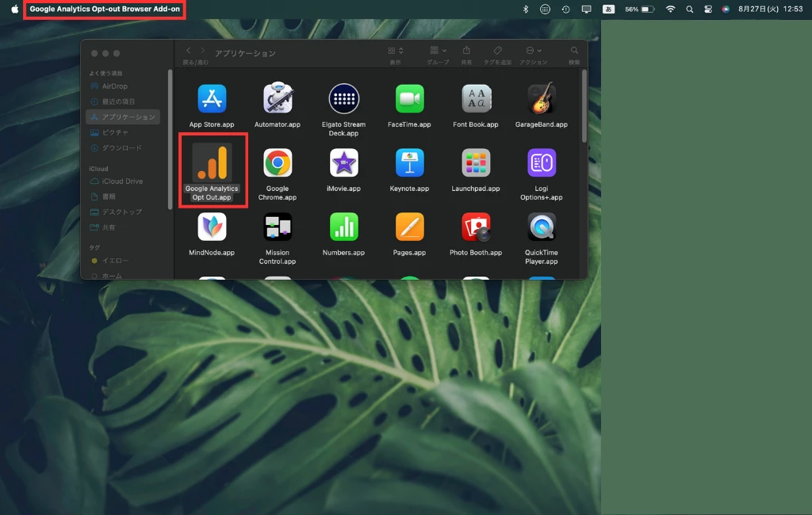Launch GarageBand.app
The height and width of the screenshot is (515, 812).
pyautogui.click(x=542, y=99)
